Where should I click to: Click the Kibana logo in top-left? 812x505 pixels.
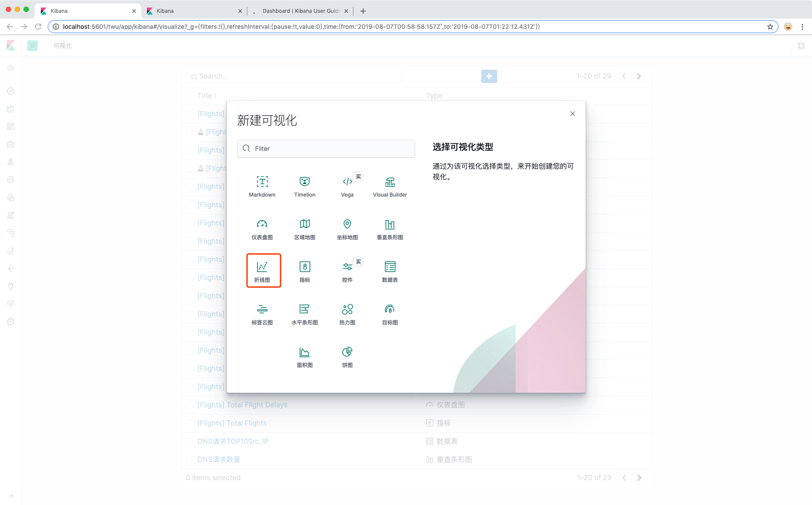pos(11,45)
